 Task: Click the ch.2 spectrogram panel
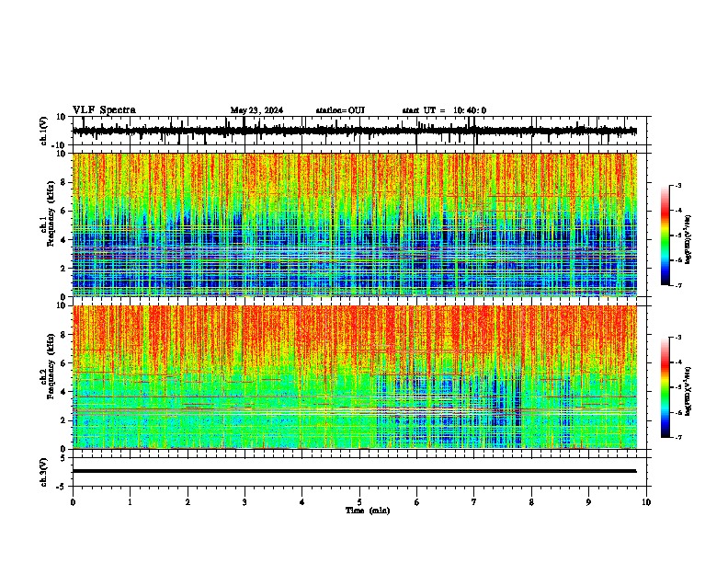point(354,377)
